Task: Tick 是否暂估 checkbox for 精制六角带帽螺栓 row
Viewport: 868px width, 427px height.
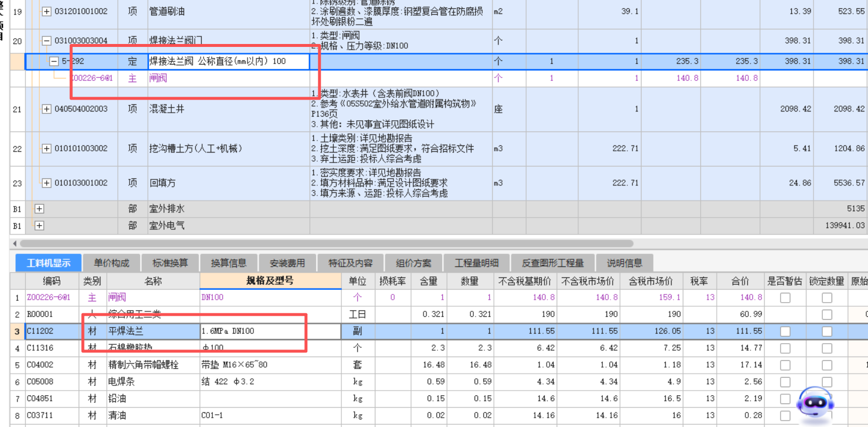Action: point(785,365)
